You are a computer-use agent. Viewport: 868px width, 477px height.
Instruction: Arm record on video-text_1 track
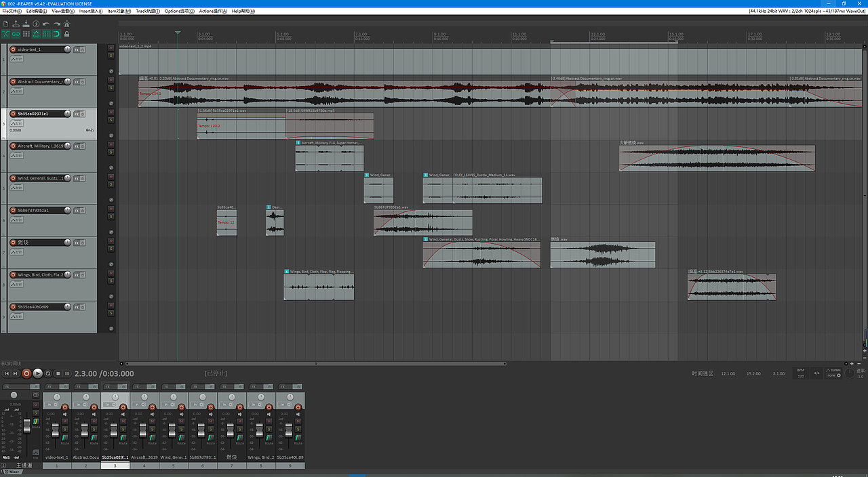(x=13, y=49)
